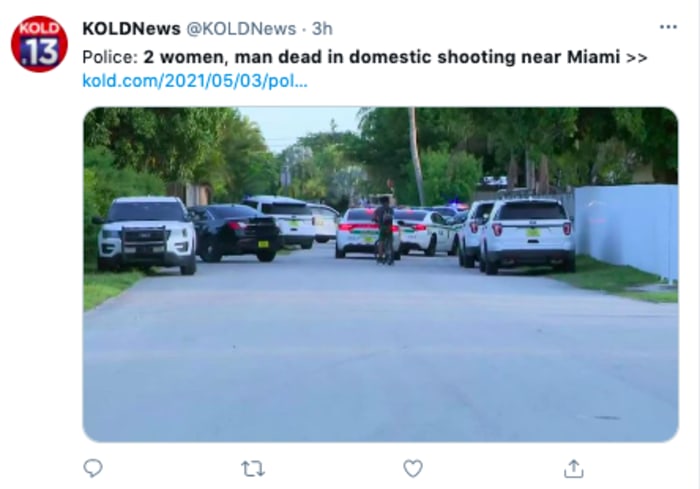
Task: Follow the kold.com/2021/05/03/pol… link
Action: pyautogui.click(x=195, y=81)
